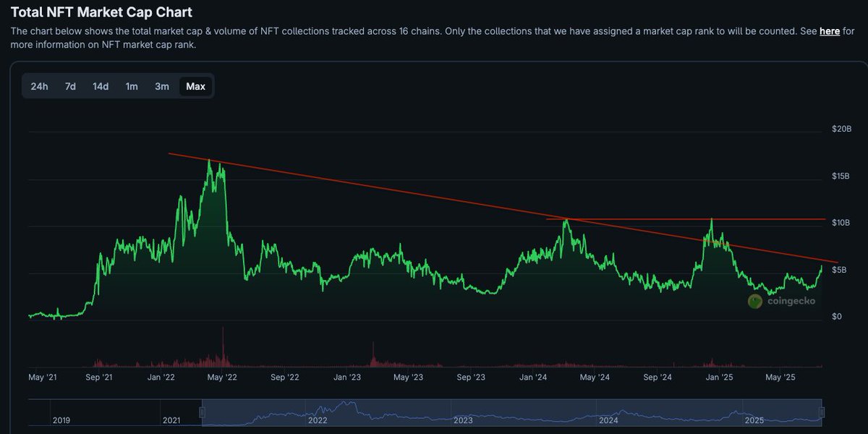Click the Jan '23 x-axis label
The image size is (868, 434).
pos(347,378)
